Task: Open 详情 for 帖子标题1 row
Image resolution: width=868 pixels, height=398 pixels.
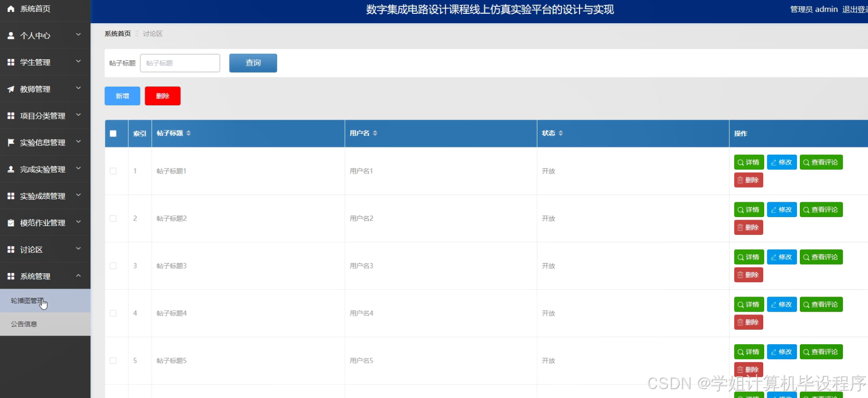Action: tap(749, 162)
